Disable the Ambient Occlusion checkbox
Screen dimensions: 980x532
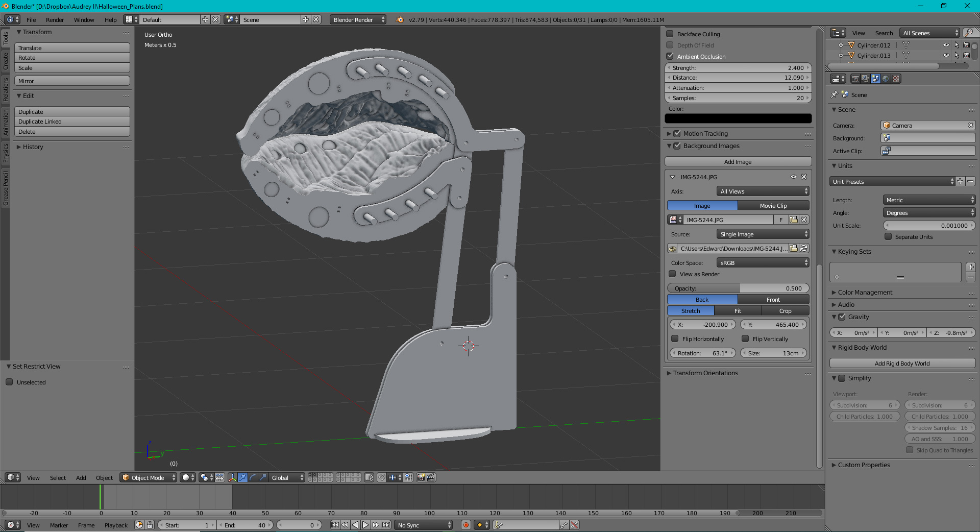[x=670, y=56]
